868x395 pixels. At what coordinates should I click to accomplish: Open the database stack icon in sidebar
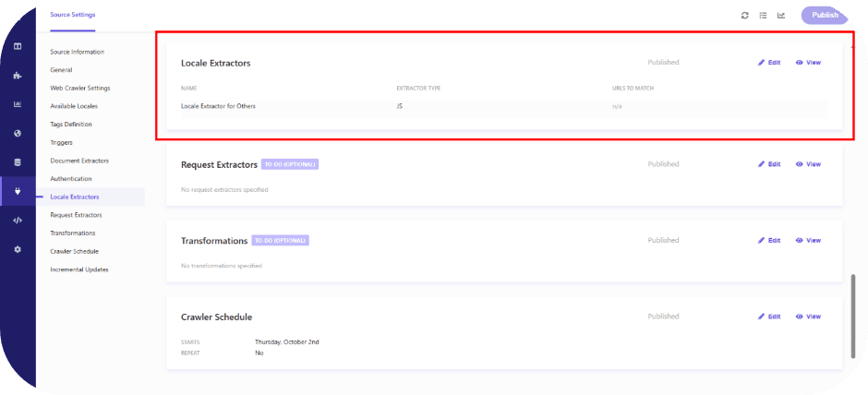[x=18, y=162]
